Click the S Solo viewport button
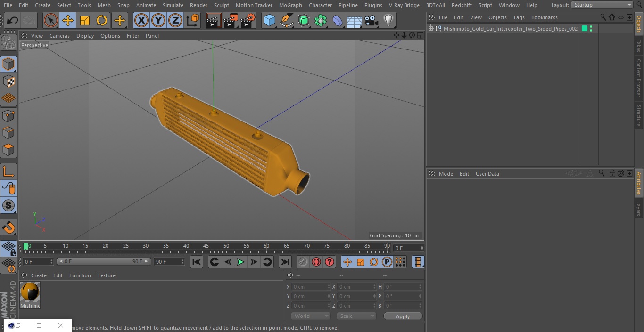Screen dimensions: 644x332 click(x=8, y=205)
